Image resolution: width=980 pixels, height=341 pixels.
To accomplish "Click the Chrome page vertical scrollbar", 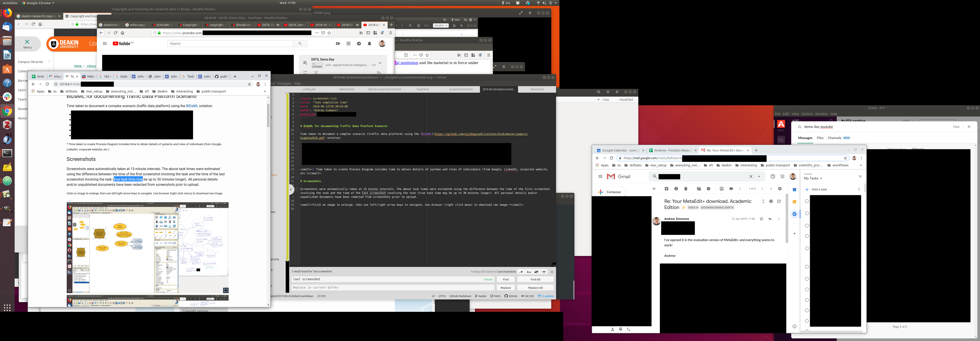I will (268, 116).
